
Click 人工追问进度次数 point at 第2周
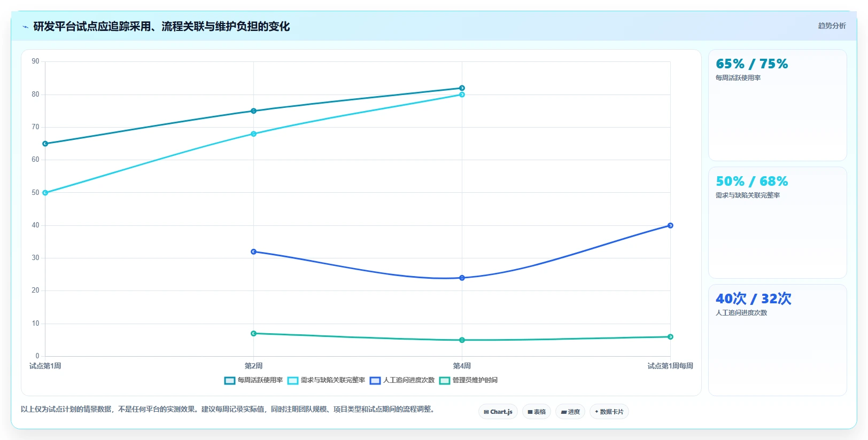[x=253, y=252]
